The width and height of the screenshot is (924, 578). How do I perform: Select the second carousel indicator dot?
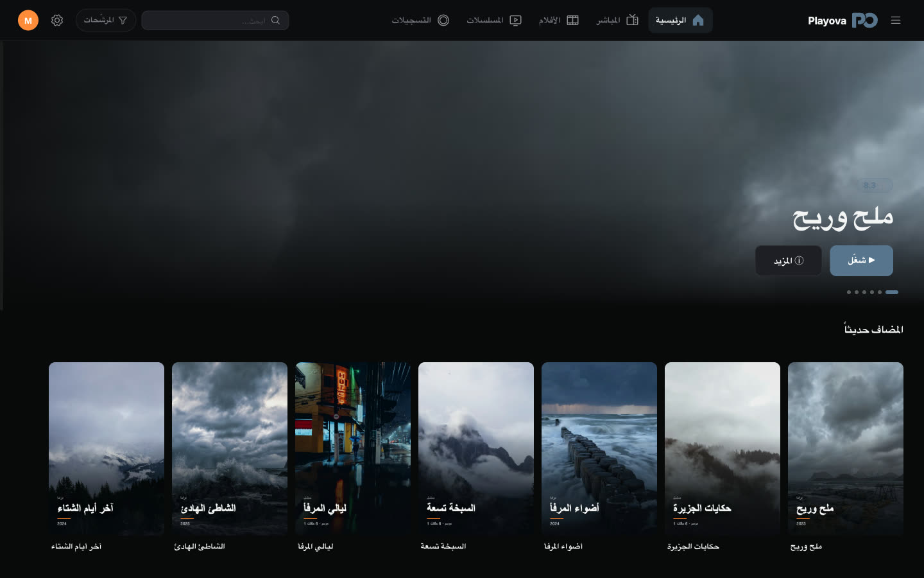coord(880,292)
